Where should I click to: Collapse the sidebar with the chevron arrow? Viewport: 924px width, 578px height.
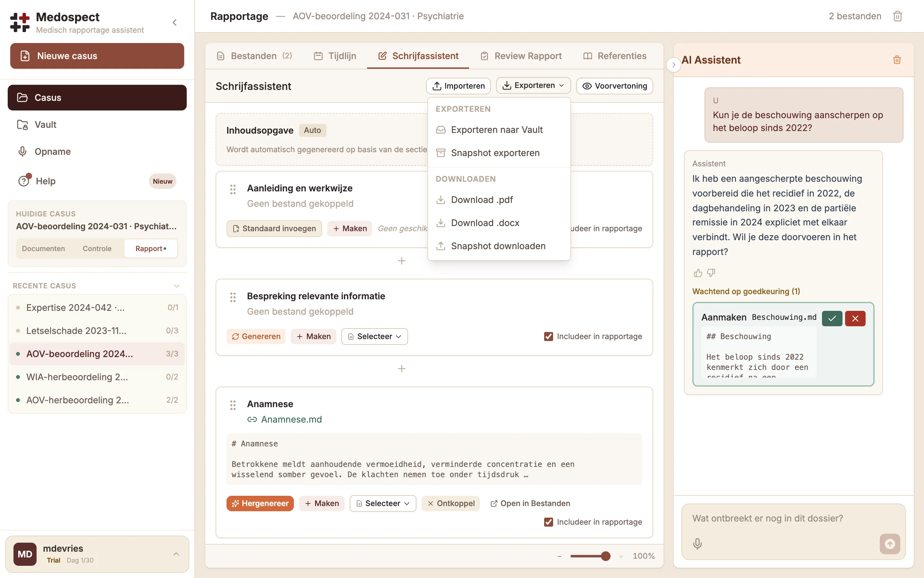tap(175, 22)
